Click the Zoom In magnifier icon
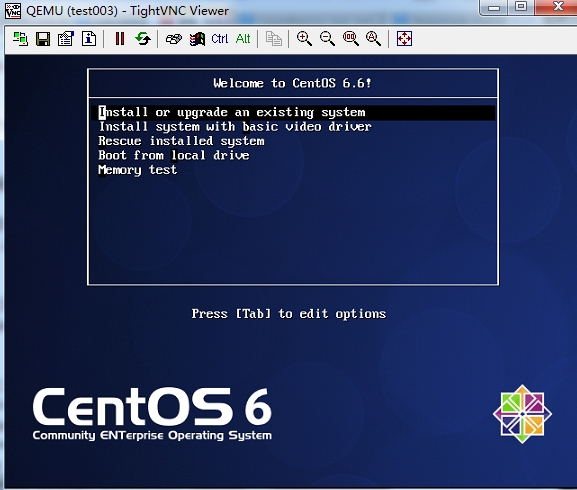This screenshot has height=490, width=577. 304,39
